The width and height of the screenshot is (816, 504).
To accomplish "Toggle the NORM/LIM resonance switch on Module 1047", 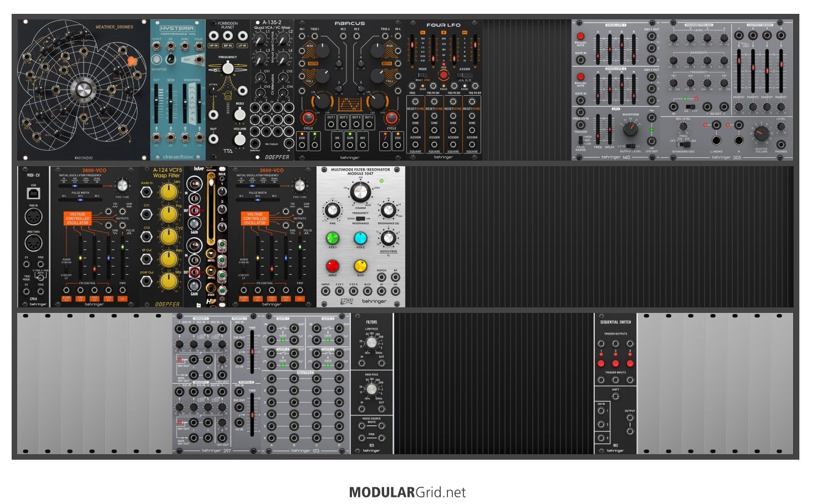I will pyautogui.click(x=360, y=218).
